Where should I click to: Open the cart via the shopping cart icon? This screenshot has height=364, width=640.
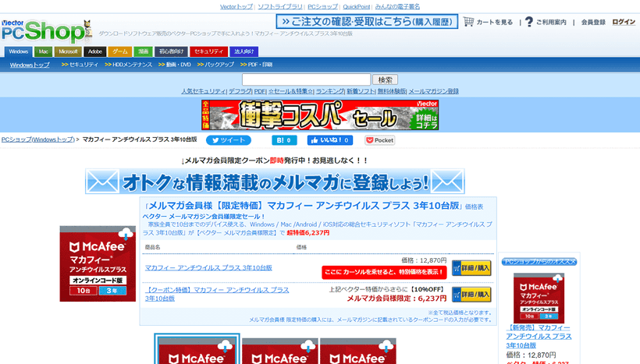(x=468, y=22)
